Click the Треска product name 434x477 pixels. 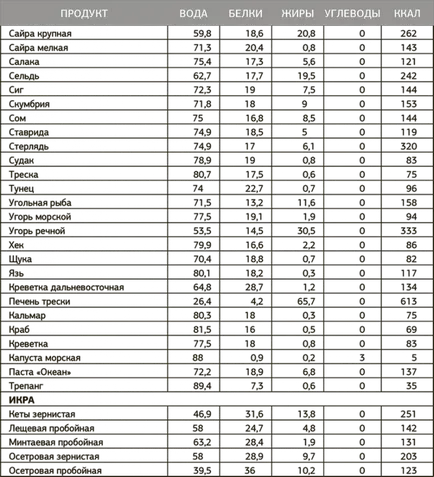click(x=23, y=175)
